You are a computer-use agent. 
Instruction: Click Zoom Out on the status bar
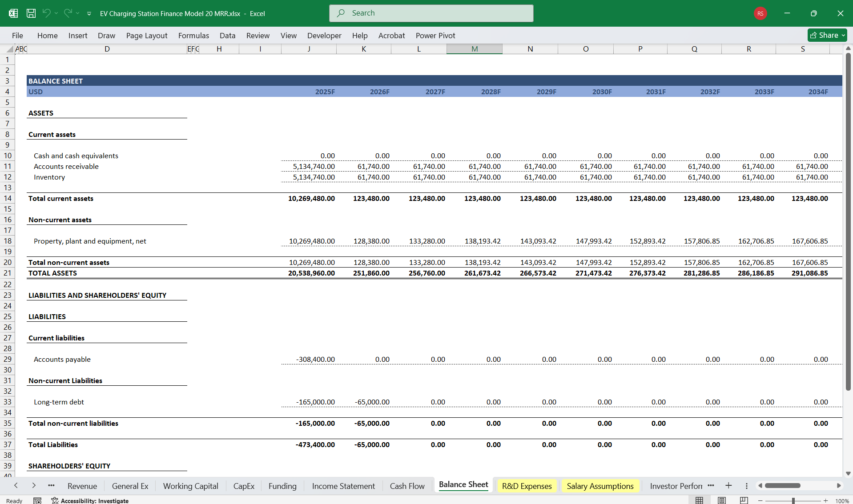click(x=761, y=500)
